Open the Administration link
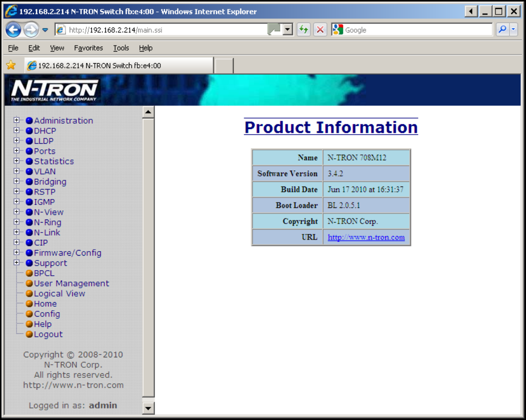Image resolution: width=526 pixels, height=420 pixels. pyautogui.click(x=63, y=120)
